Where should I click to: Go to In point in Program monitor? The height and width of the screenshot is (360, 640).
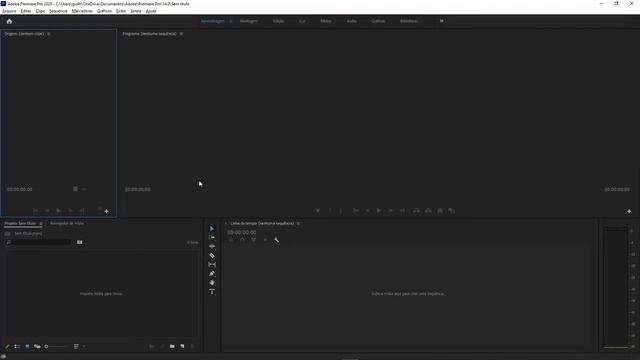pyautogui.click(x=356, y=211)
